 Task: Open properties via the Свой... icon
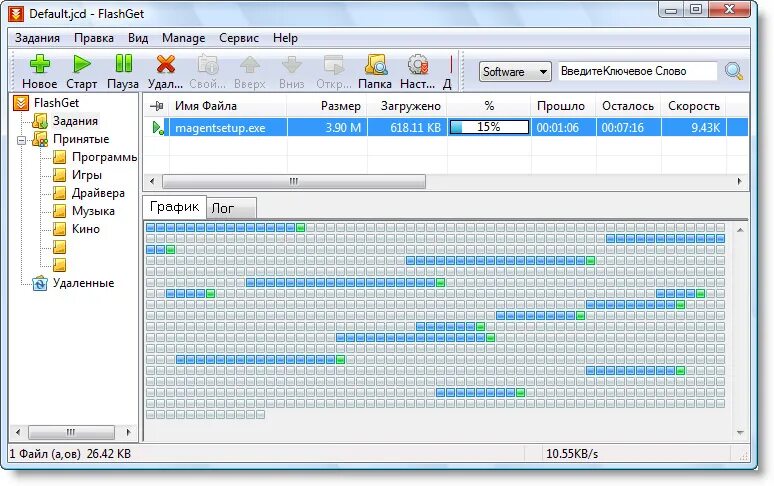pos(208,65)
